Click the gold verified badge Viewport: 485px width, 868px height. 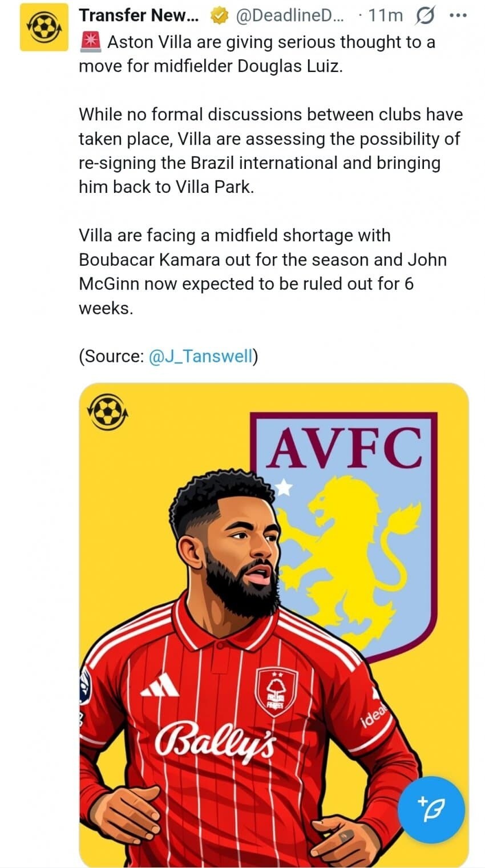219,16
